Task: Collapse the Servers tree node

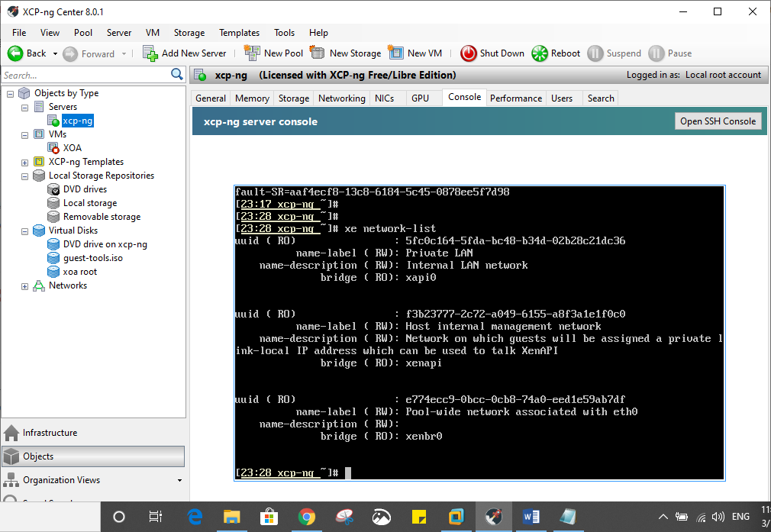Action: 25,107
